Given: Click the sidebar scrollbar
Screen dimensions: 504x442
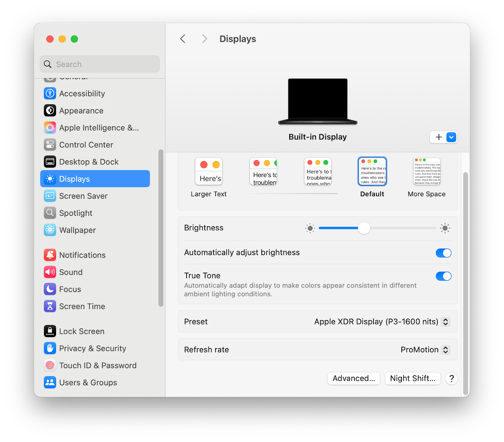Looking at the screenshot, I should [161, 228].
